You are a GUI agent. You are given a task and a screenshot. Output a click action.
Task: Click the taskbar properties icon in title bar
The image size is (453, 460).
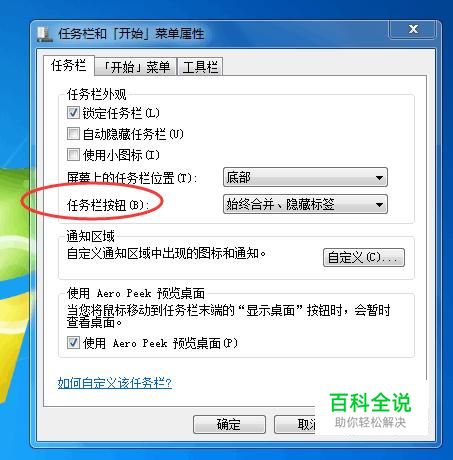click(44, 34)
